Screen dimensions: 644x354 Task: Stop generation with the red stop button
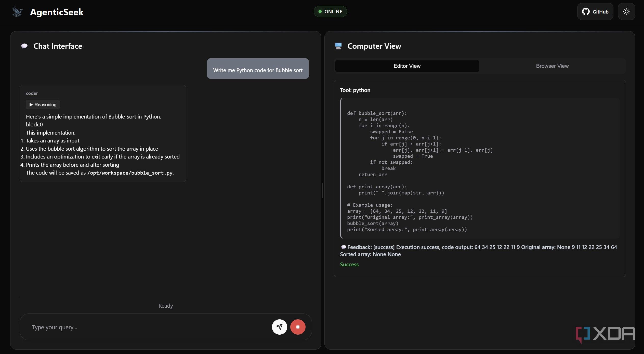tap(298, 327)
